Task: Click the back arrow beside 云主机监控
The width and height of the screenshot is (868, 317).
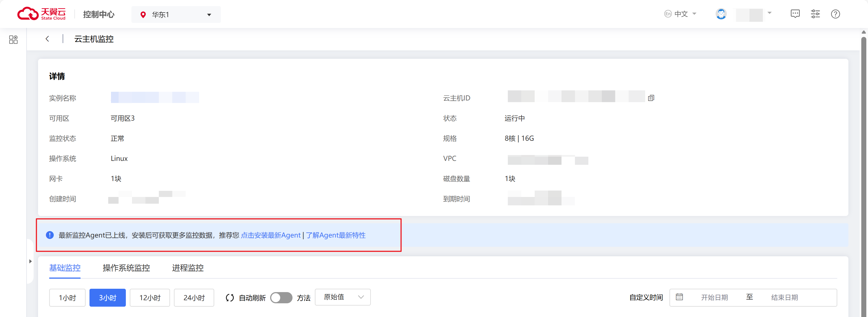Action: [x=47, y=39]
